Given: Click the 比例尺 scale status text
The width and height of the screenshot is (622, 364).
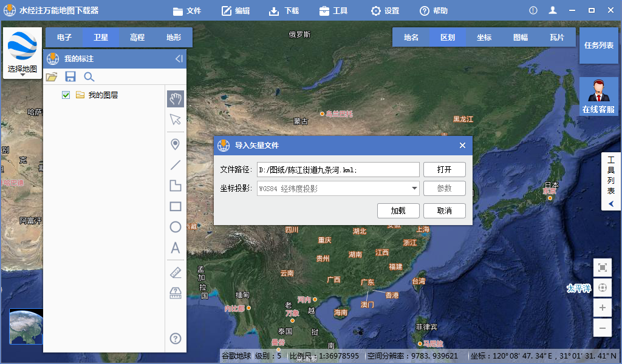Looking at the screenshot, I should [324, 356].
